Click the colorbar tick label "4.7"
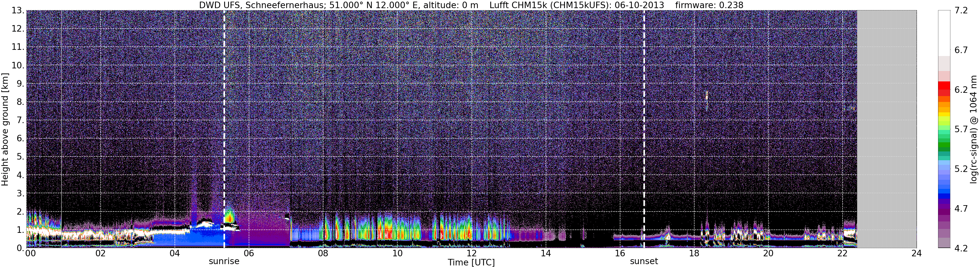This screenshot has width=980, height=269. pyautogui.click(x=961, y=209)
